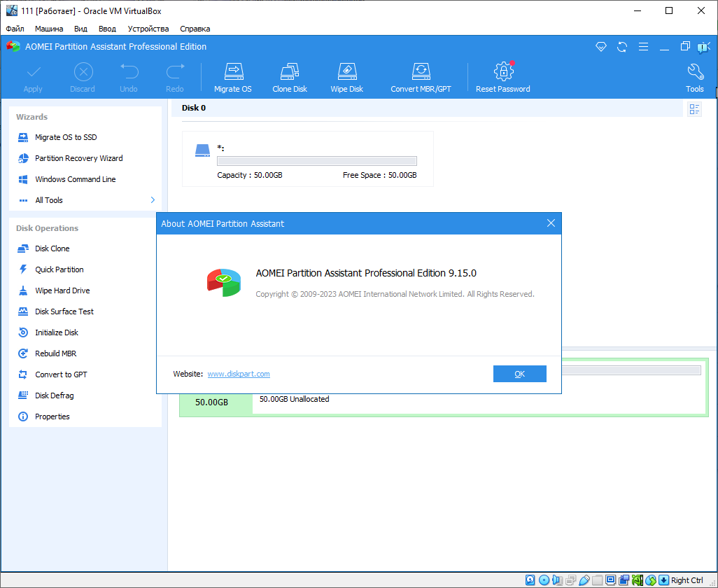Image resolution: width=718 pixels, height=588 pixels.
Task: Click the USB devices icon in VirtualBox status bar
Action: pyautogui.click(x=585, y=580)
